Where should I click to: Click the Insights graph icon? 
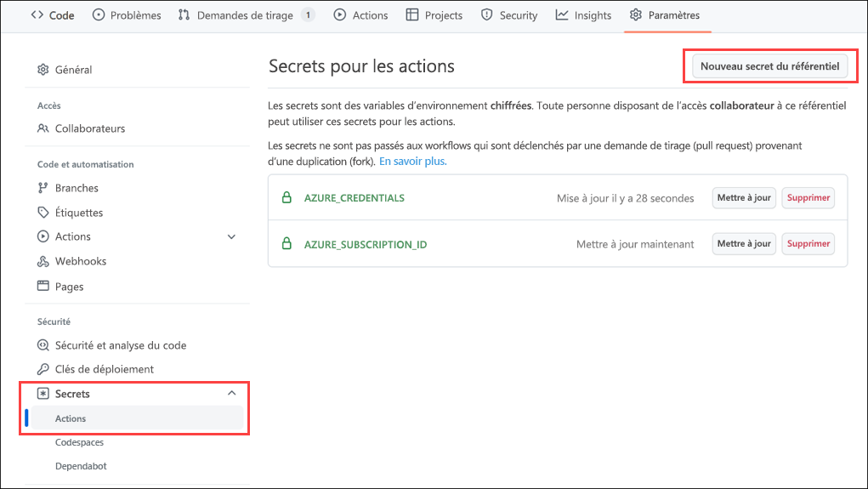click(x=562, y=15)
